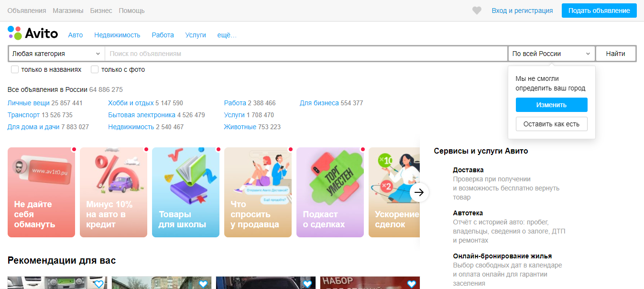Click the 'Сервисы и услуги Авито' heading
The width and height of the screenshot is (644, 289).
point(481,151)
